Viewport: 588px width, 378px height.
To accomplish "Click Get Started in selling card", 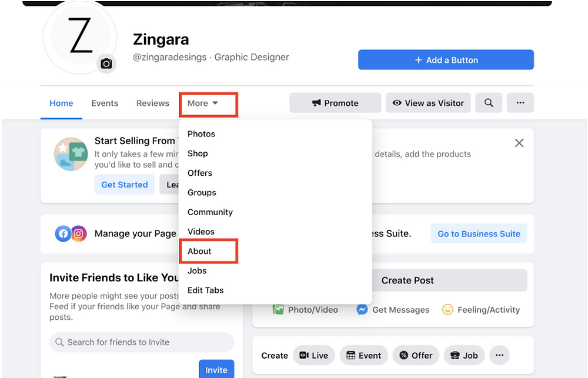I will pos(125,185).
